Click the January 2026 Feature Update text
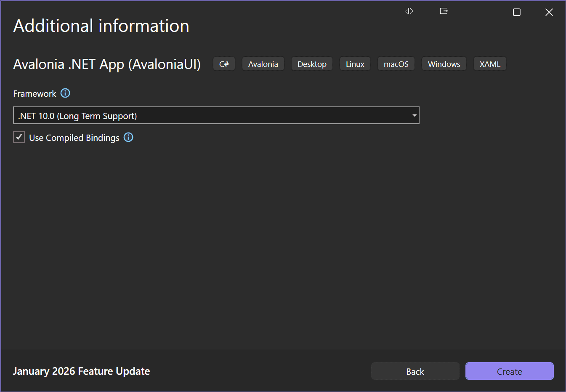The width and height of the screenshot is (566, 392). (81, 371)
